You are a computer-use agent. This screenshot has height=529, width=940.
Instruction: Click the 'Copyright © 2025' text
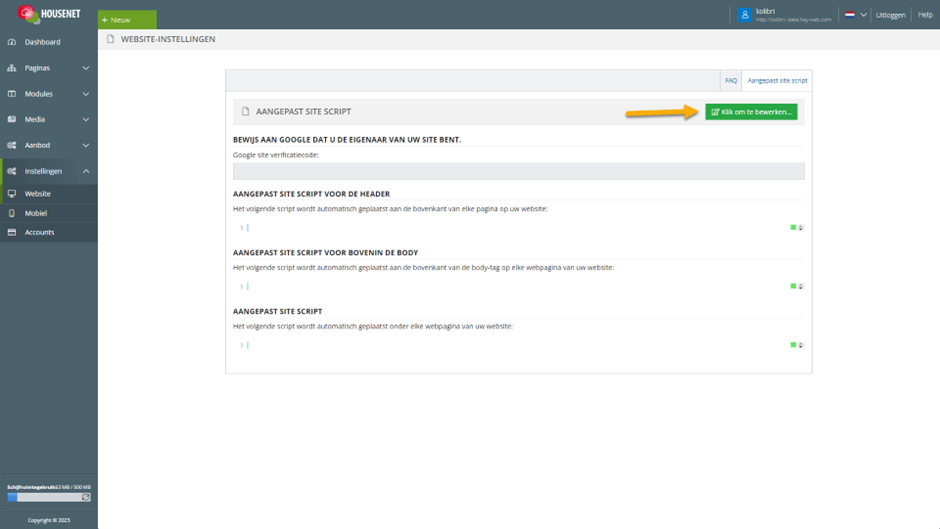click(49, 520)
